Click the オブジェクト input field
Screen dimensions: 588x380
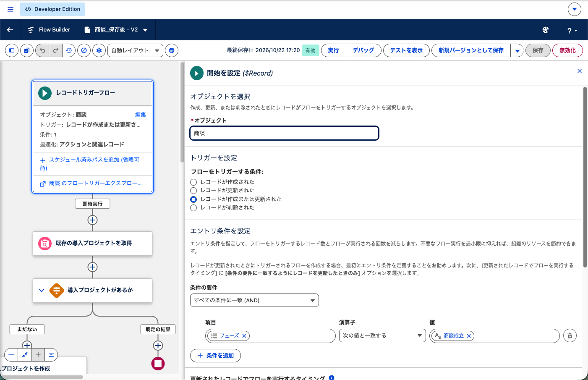285,133
